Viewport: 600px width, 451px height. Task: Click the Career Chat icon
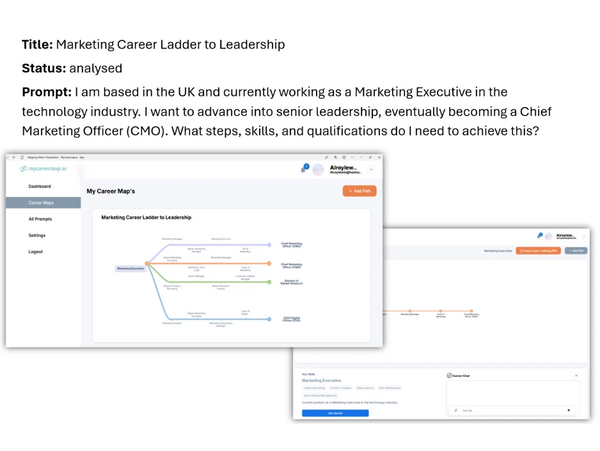[449, 376]
